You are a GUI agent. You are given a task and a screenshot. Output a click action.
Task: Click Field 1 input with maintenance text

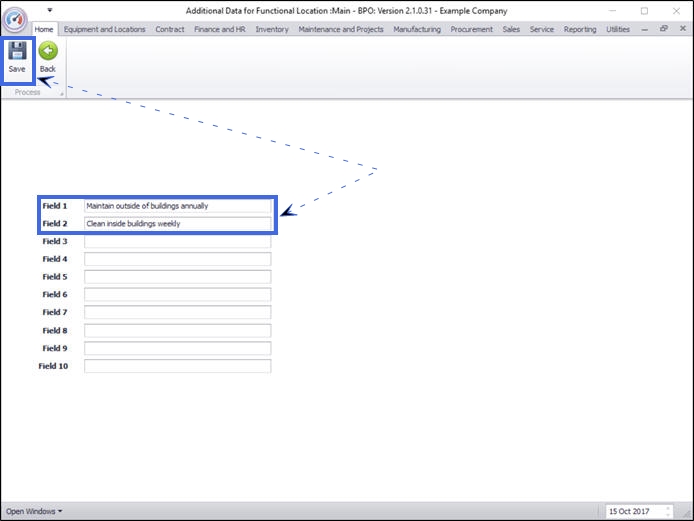coord(177,206)
